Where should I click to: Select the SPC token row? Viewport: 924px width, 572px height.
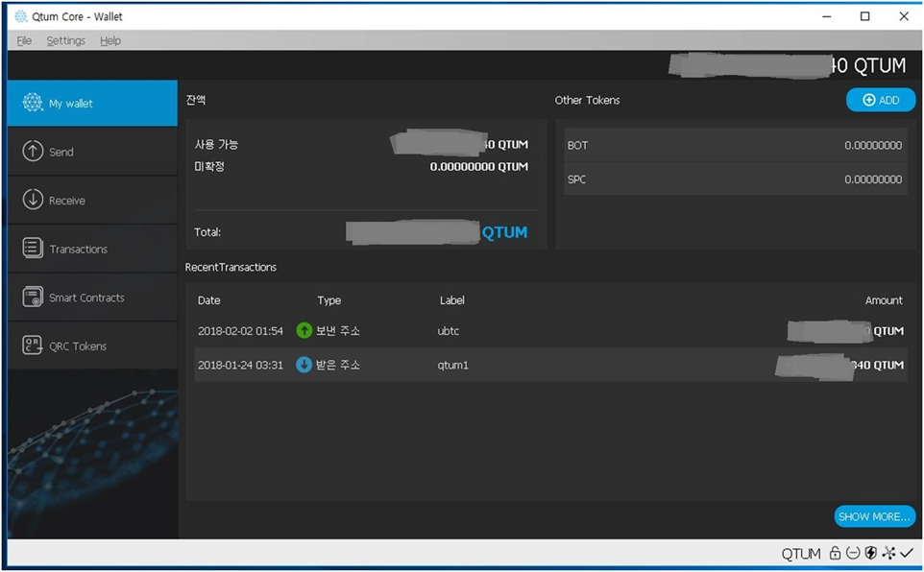point(735,179)
